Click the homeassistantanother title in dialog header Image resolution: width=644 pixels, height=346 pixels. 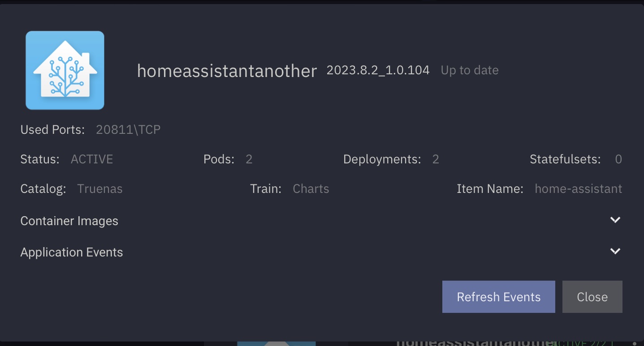tap(227, 71)
